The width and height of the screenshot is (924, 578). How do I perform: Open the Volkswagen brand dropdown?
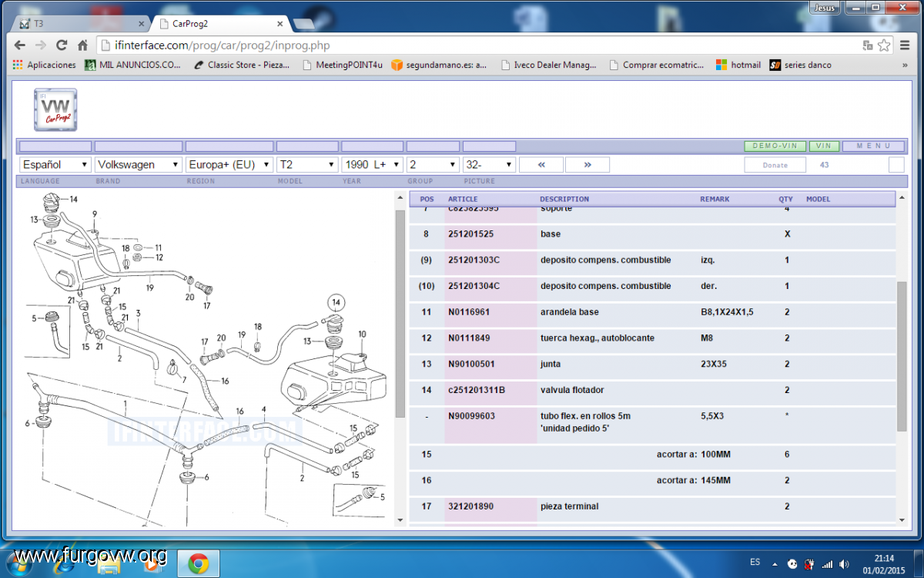138,164
